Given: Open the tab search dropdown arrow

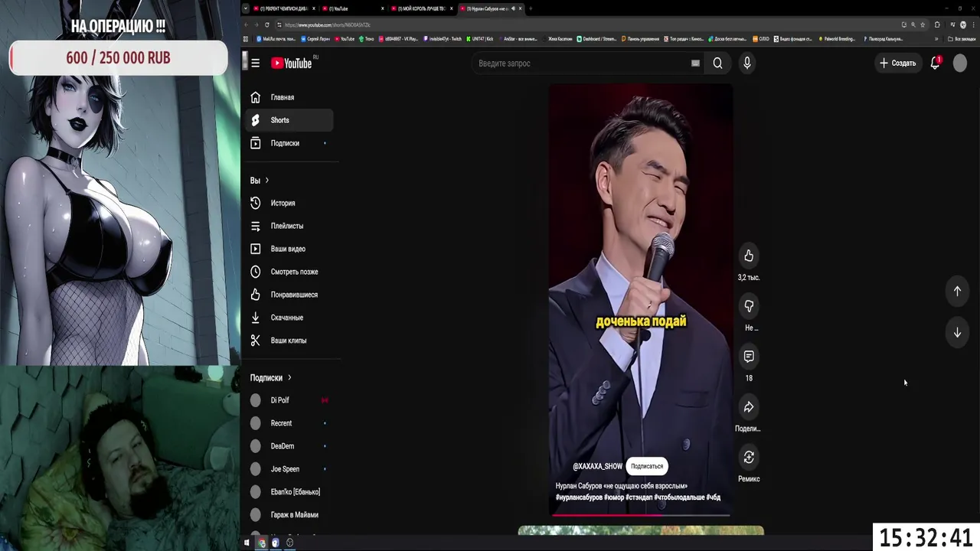Looking at the screenshot, I should click(246, 8).
